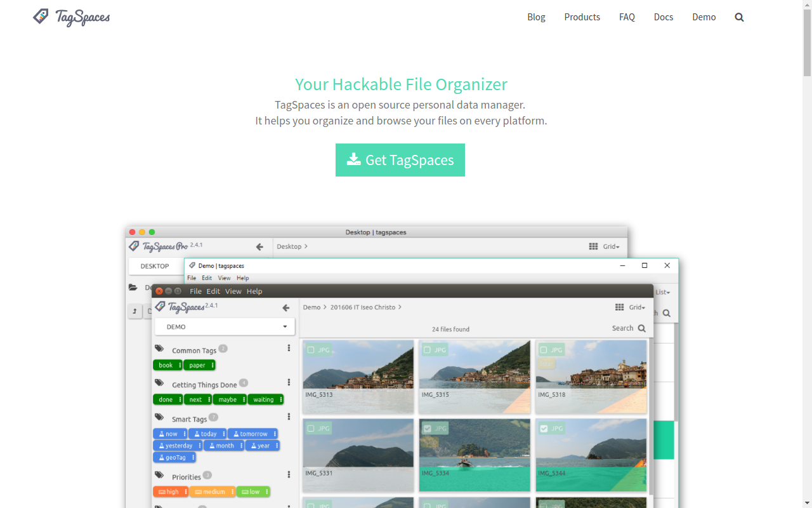The height and width of the screenshot is (508, 812).
Task: Click the open folder icon in Desktop window
Action: (x=133, y=287)
